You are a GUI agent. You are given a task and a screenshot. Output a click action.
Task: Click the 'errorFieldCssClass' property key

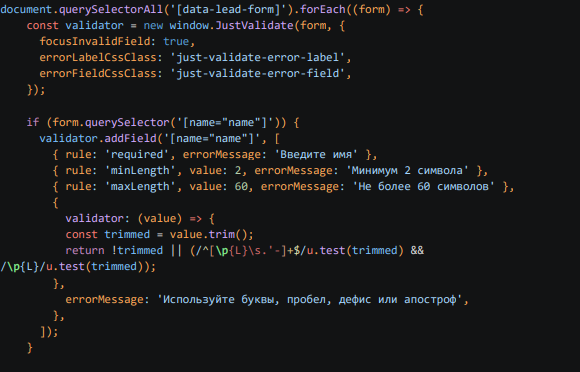point(98,73)
